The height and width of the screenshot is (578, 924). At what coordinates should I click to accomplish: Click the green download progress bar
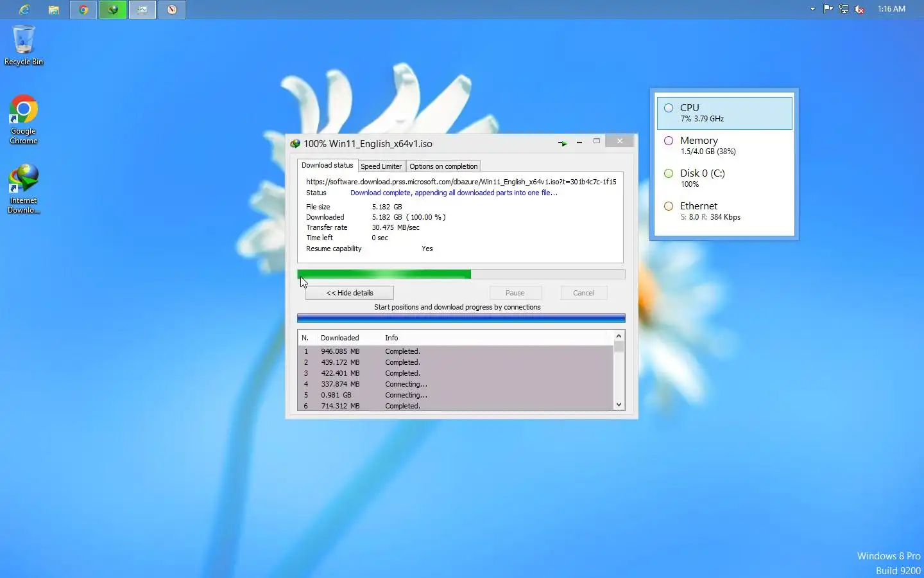461,274
